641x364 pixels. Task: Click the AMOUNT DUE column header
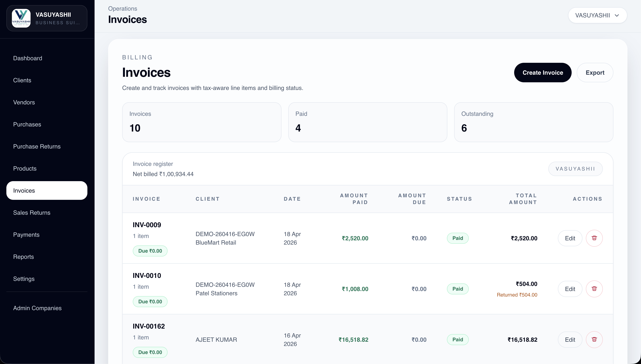(x=412, y=199)
